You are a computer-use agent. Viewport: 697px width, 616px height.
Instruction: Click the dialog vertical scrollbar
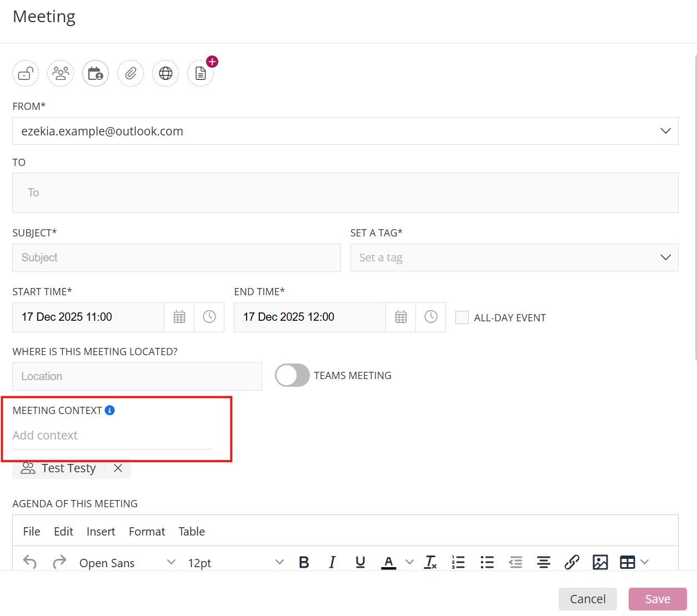click(x=695, y=208)
